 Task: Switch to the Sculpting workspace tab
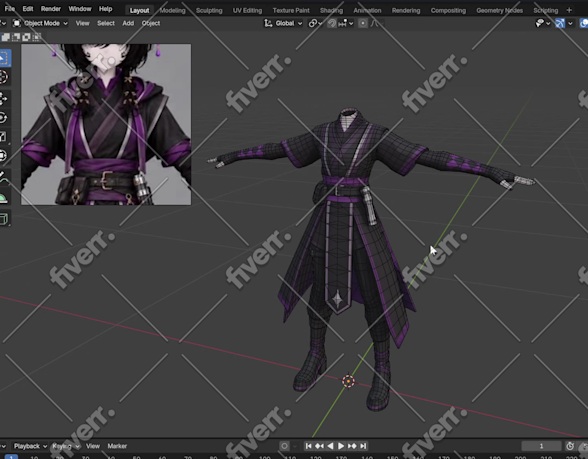point(209,10)
